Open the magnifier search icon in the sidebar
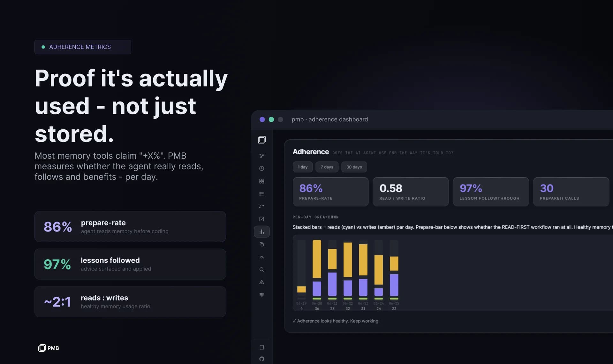Screen dimensions: 613x364 pyautogui.click(x=262, y=270)
